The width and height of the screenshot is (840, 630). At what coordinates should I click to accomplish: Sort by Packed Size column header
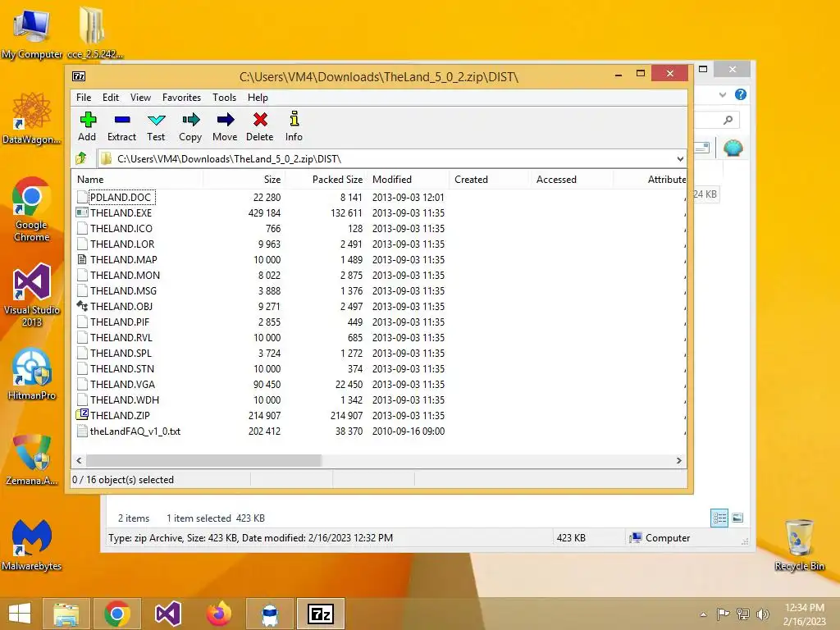click(326, 180)
